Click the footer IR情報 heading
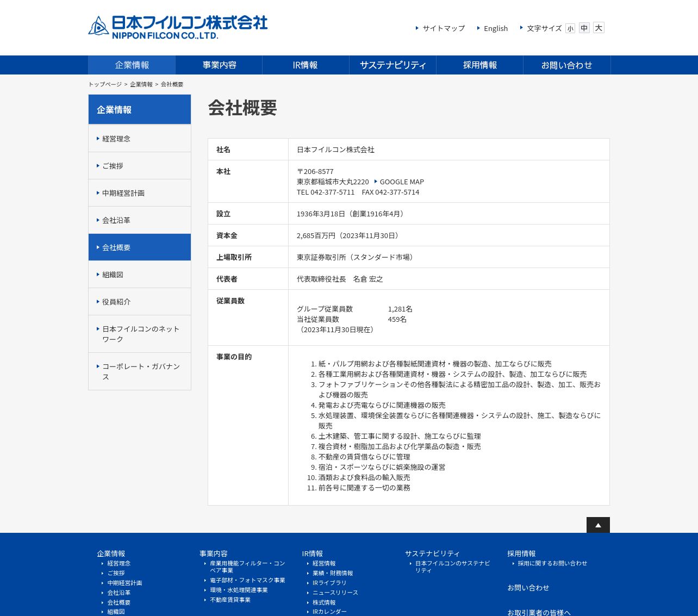 pos(313,553)
